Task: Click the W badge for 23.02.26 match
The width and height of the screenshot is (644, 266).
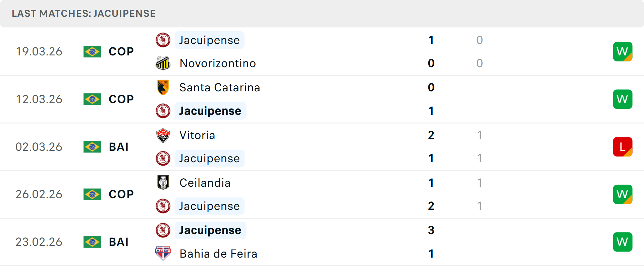Action: (x=623, y=242)
